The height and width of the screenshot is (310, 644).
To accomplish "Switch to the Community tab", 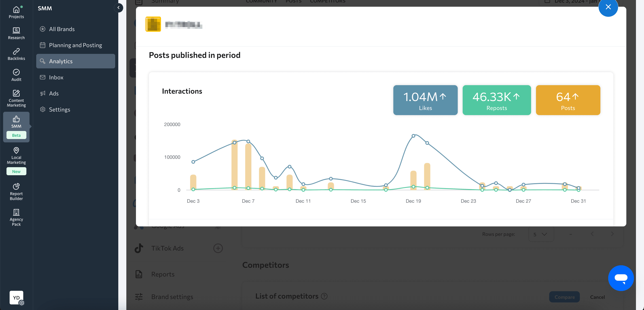I will tap(261, 2).
